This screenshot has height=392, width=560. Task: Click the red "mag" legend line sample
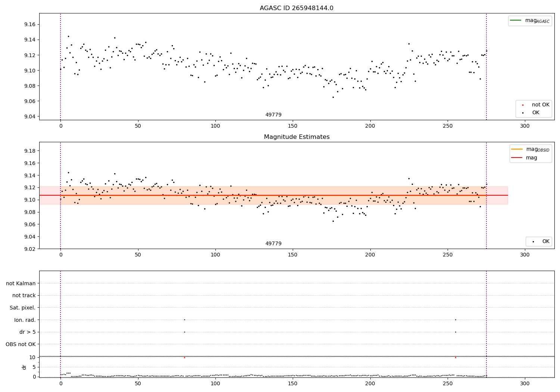point(517,158)
